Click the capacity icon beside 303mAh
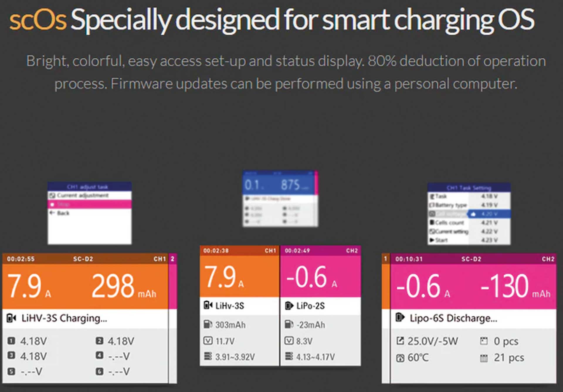The height and width of the screenshot is (392, 563). coord(208,324)
